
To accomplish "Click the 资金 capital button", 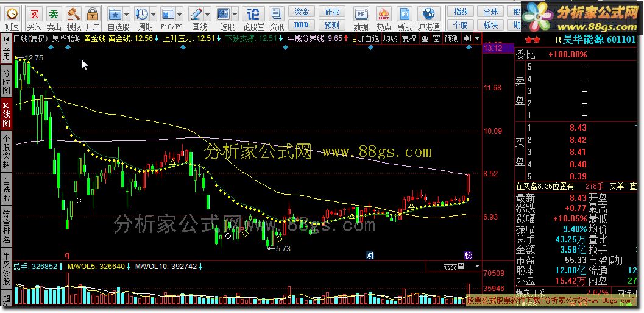I will pos(301,12).
